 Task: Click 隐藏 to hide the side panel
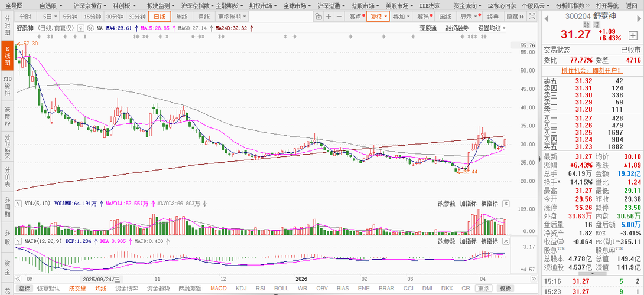click(515, 17)
